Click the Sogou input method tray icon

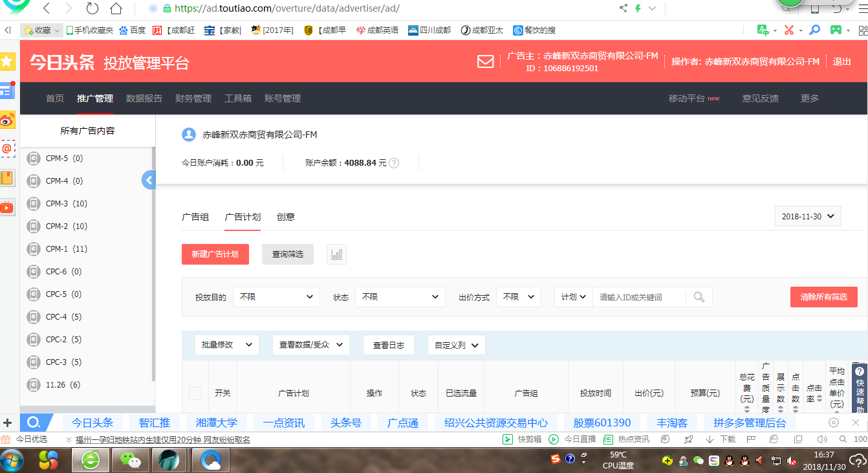[556, 459]
